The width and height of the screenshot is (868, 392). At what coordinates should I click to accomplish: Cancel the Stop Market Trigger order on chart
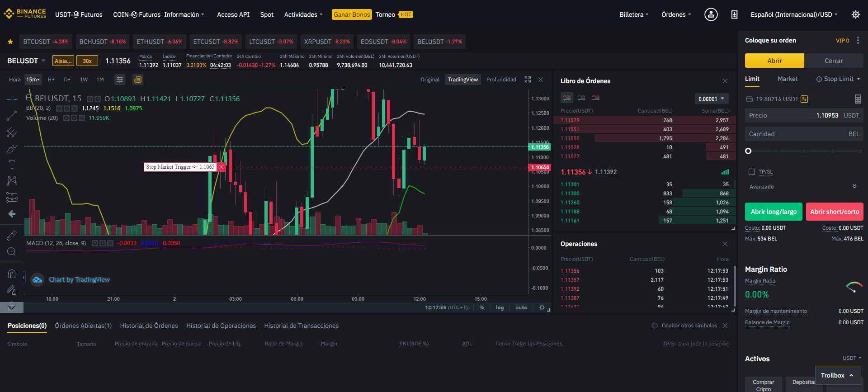tap(222, 167)
